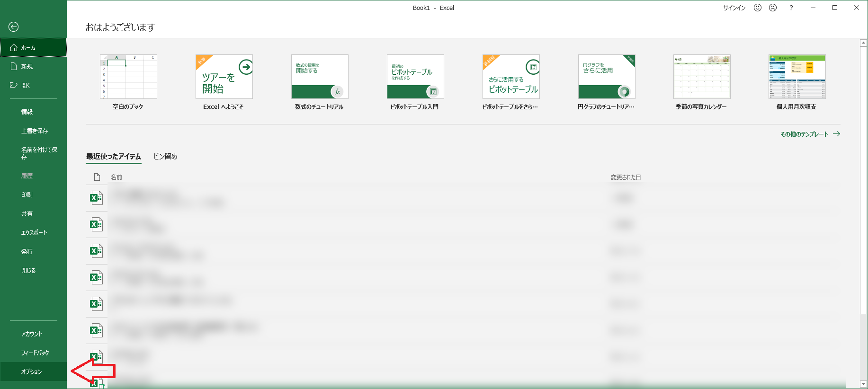Open the second recent Excel file icon

pyautogui.click(x=96, y=224)
